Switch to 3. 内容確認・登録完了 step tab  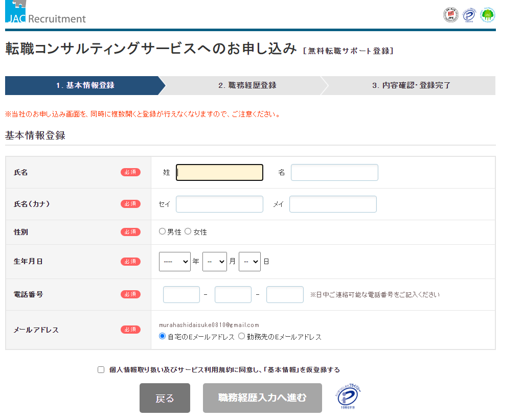coord(411,85)
